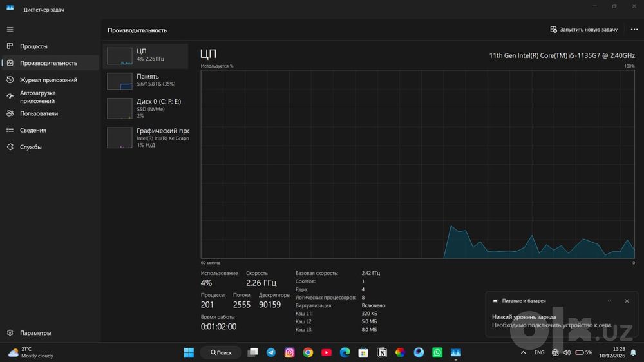Click the battery 5% indicator
Screen dimensions: 644x362
pyautogui.click(x=583, y=352)
